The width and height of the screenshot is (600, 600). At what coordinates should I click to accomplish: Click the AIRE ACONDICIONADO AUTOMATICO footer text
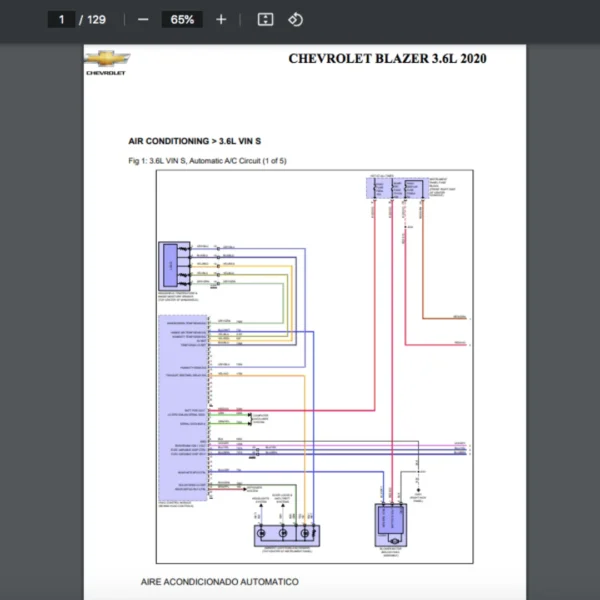(219, 581)
